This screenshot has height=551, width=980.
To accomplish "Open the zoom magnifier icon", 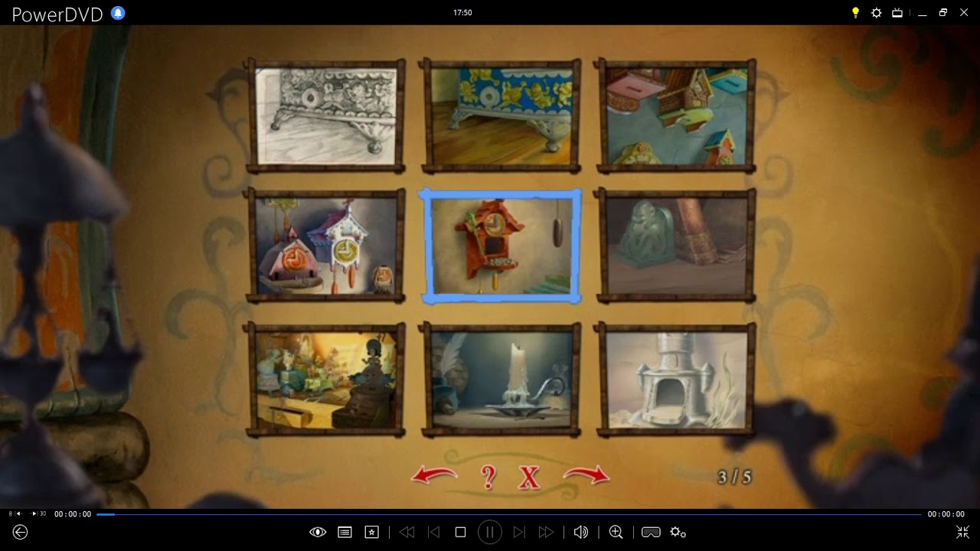I will [x=616, y=532].
